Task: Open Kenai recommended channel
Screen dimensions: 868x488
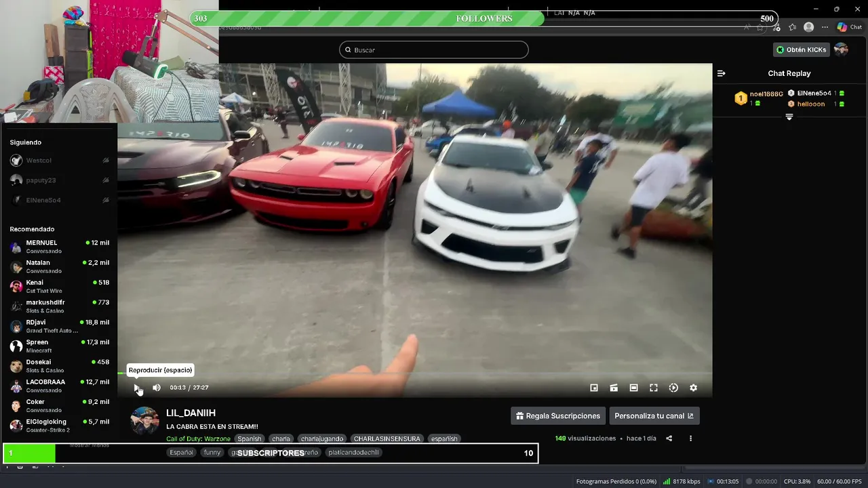Action: tap(60, 286)
